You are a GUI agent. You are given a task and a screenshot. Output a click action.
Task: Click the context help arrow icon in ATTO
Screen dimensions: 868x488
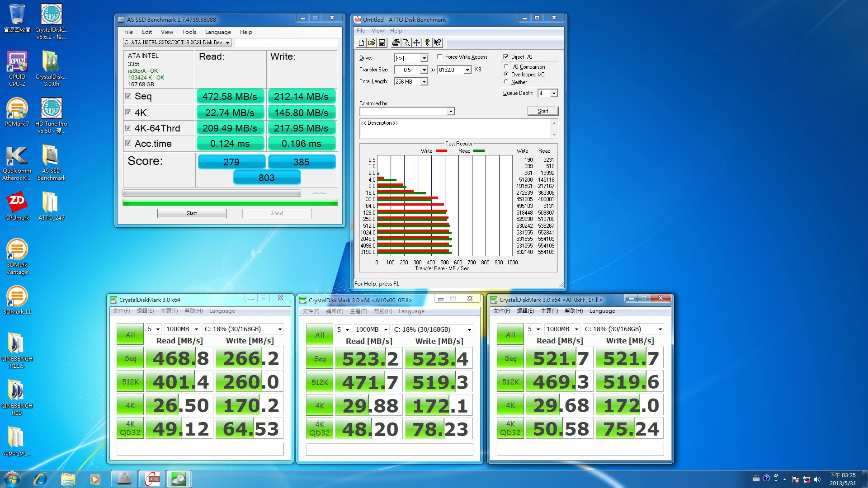pyautogui.click(x=438, y=42)
